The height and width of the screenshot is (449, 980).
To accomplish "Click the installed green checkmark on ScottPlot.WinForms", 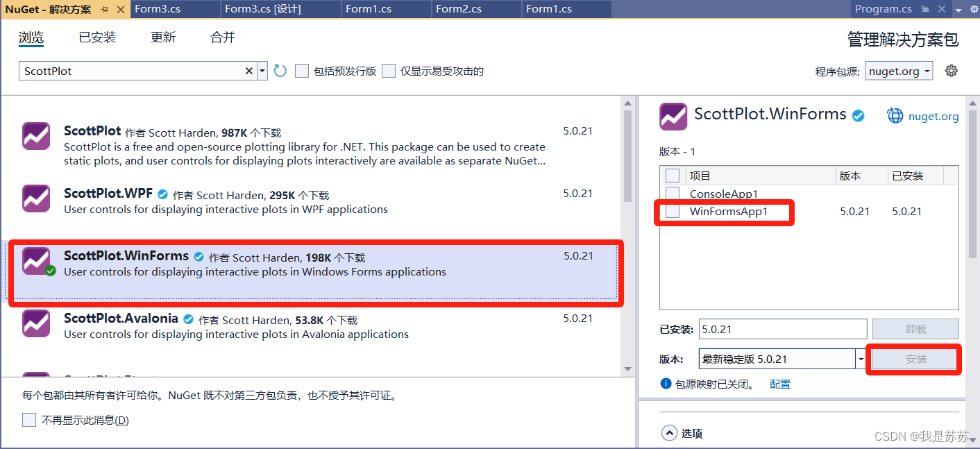I will [x=51, y=271].
